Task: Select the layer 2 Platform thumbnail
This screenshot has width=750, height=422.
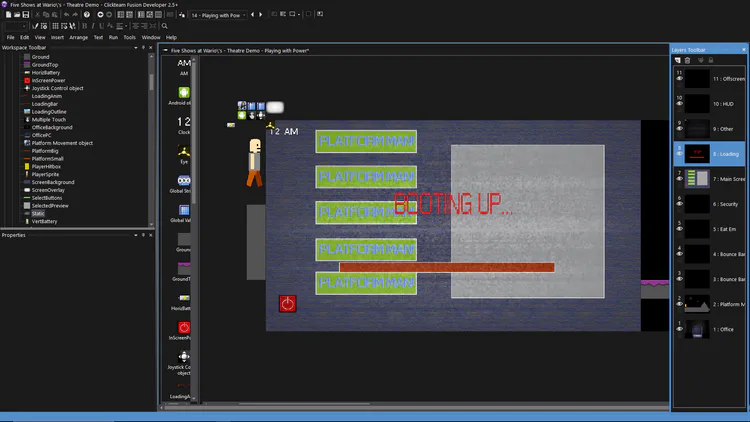Action: 697,304
